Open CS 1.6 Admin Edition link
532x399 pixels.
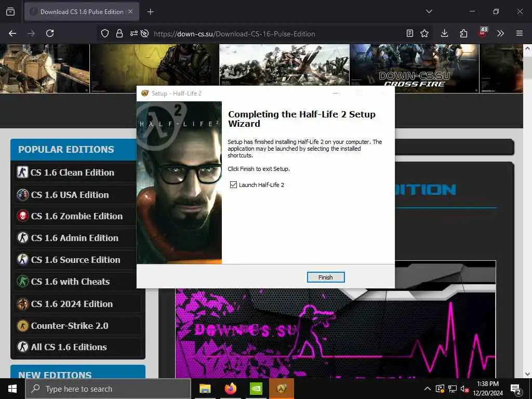[x=75, y=238]
